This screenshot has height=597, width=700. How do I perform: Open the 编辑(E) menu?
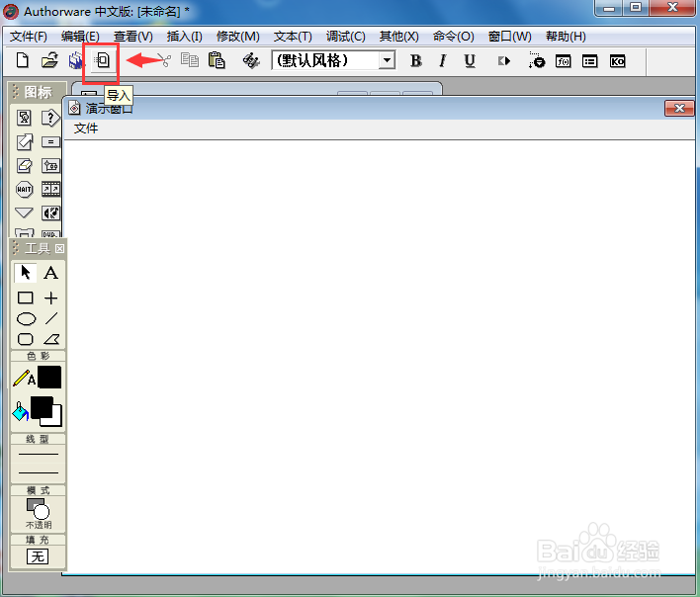tap(80, 37)
